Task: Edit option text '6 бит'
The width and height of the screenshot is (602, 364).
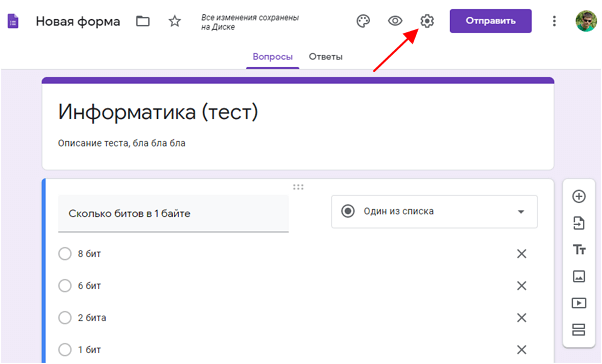Action: point(89,286)
